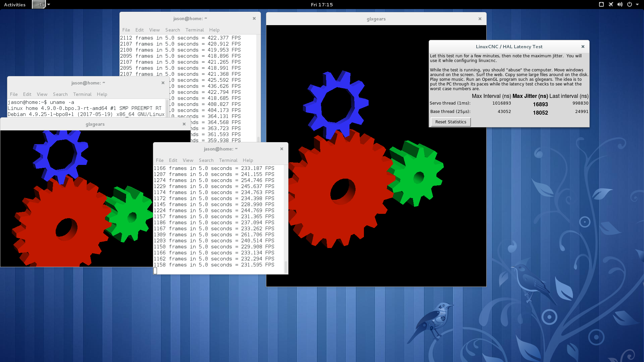The width and height of the screenshot is (644, 362).
Task: Click the line '1158 frames in 5.0 seconds = 231.595 FPS'
Action: (x=214, y=265)
